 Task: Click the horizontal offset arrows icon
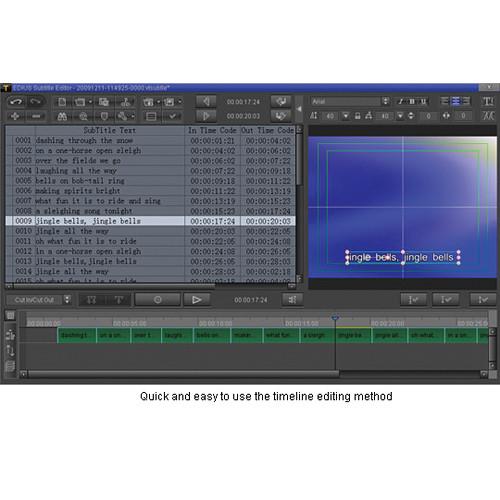click(x=446, y=116)
